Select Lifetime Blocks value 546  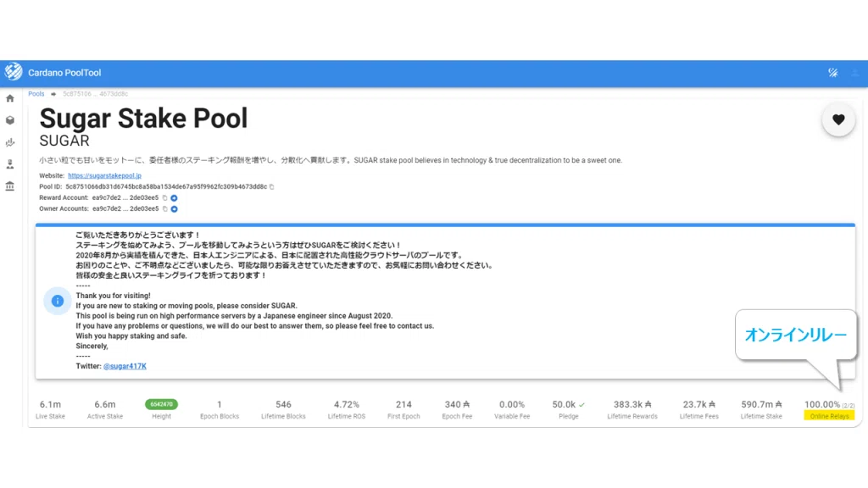coord(283,404)
